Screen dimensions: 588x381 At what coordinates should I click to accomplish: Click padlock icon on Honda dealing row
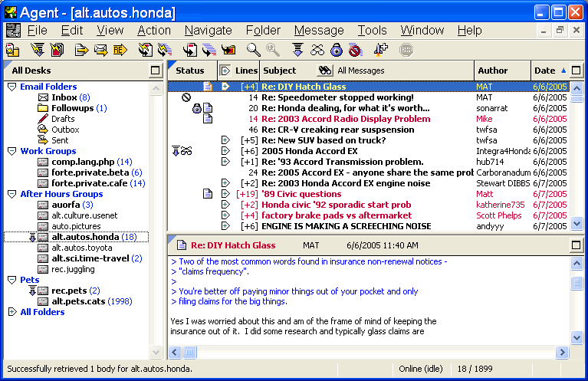(196, 108)
